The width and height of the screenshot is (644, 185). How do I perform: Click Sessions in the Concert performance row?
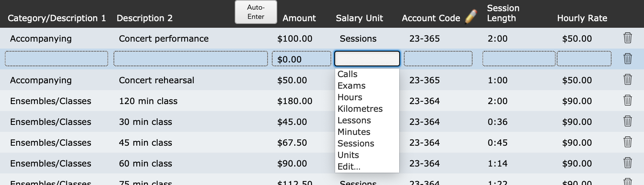[x=358, y=39]
